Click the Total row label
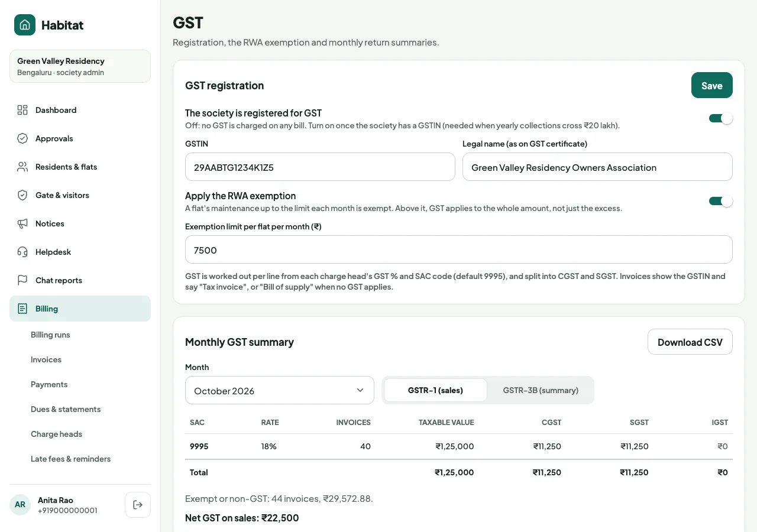This screenshot has height=532, width=757. coord(199,472)
